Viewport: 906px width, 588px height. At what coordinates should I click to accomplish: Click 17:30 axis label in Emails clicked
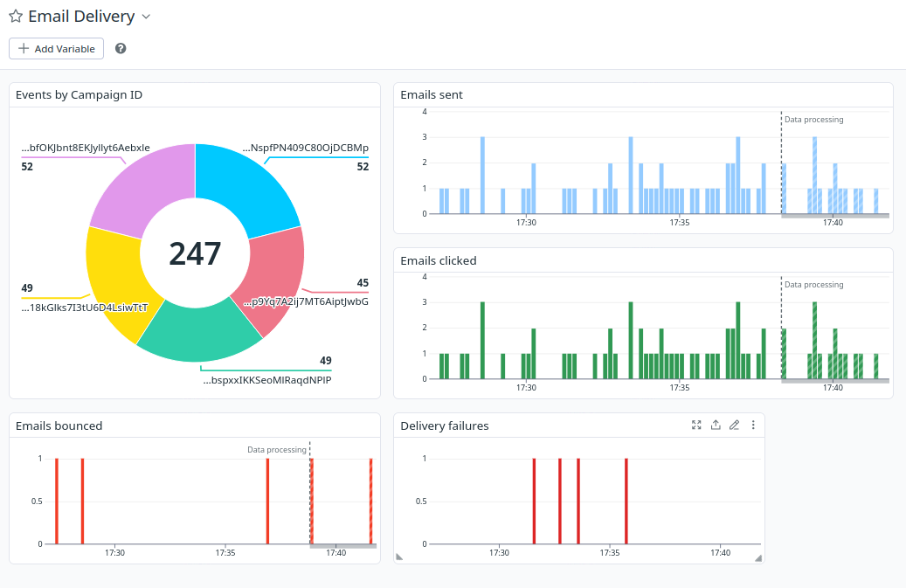(x=526, y=388)
